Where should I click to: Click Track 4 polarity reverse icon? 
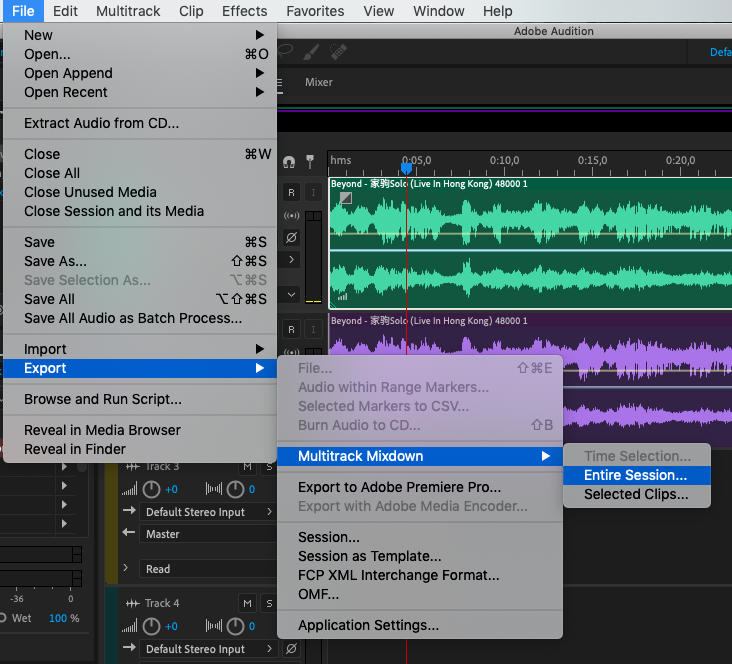pyautogui.click(x=291, y=649)
